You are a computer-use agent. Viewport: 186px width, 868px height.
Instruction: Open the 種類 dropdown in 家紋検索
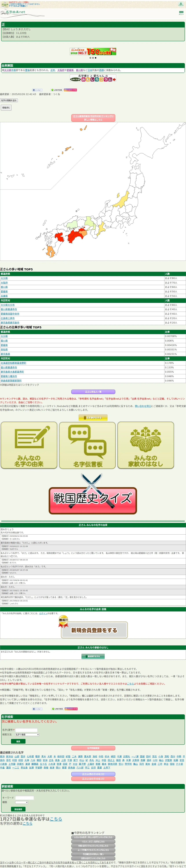tap(22, 802)
